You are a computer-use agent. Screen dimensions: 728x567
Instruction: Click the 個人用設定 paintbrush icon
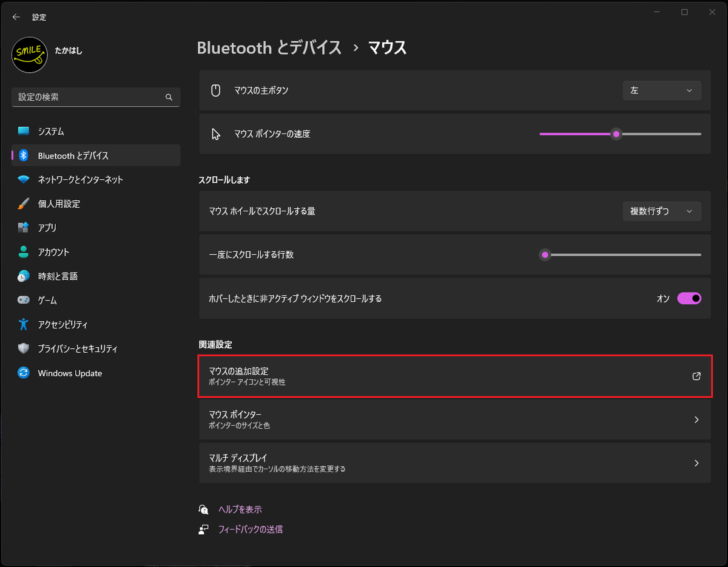click(24, 204)
